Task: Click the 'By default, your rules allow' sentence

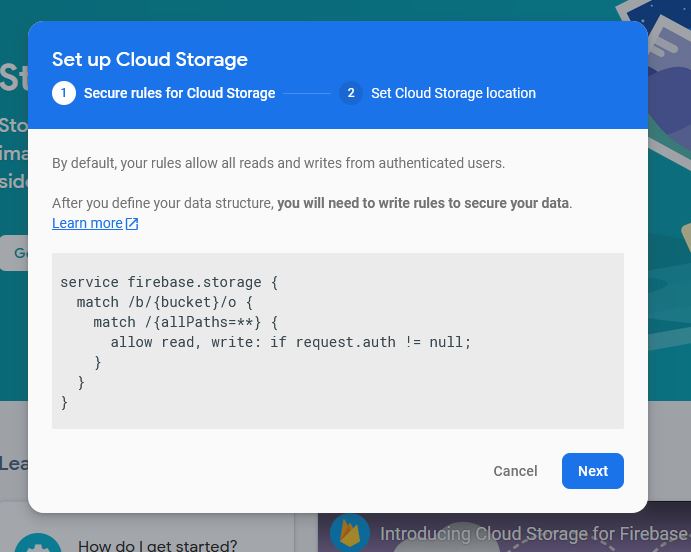Action: click(x=279, y=163)
